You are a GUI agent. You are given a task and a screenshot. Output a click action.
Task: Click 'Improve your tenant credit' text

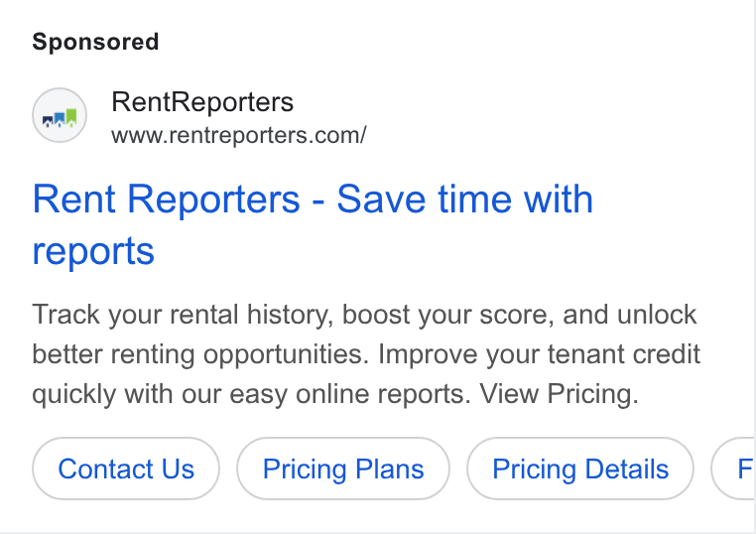(x=539, y=354)
